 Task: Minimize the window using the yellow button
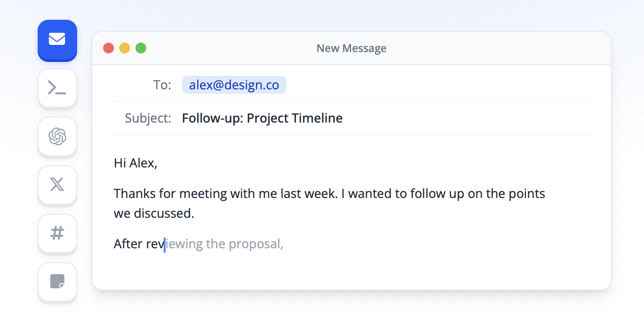[125, 48]
